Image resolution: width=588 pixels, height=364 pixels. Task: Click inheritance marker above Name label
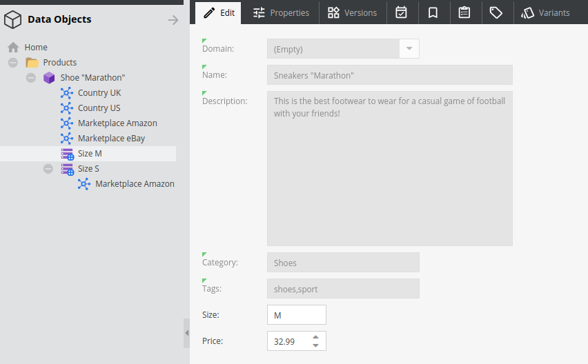tap(204, 67)
